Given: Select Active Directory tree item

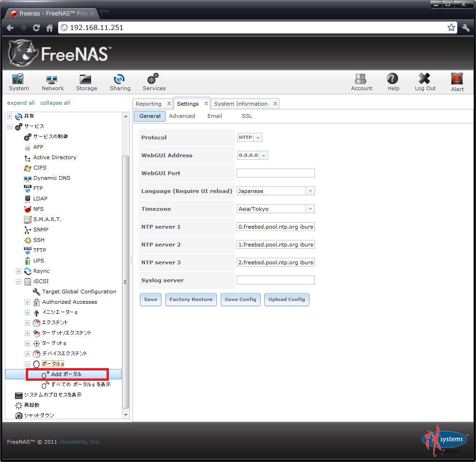Looking at the screenshot, I should pos(54,157).
